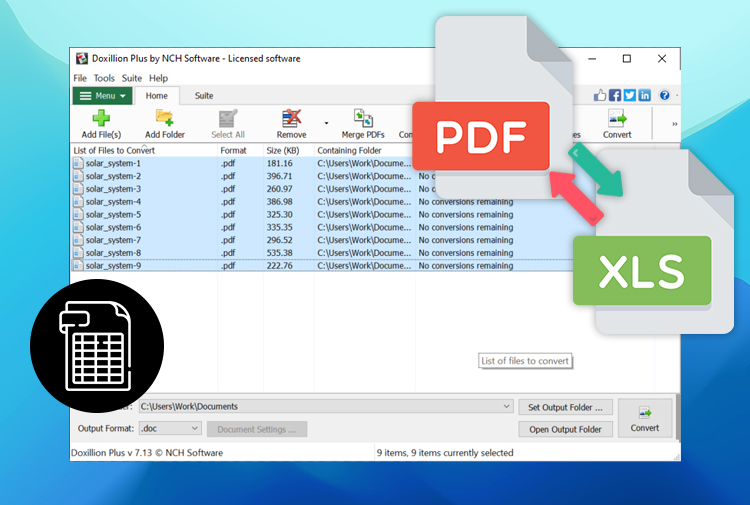
Task: Click the large Convert button at bottom
Action: 645,418
